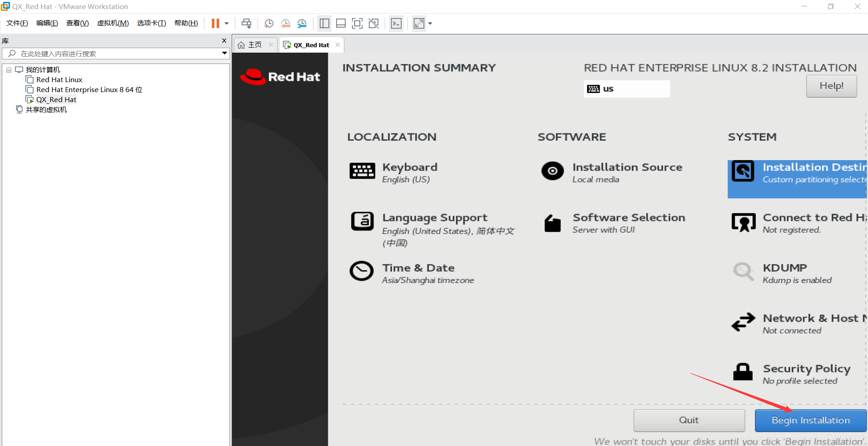Viewport: 868px width, 446px height.
Task: Click the Security Policy lock icon
Action: 743,372
